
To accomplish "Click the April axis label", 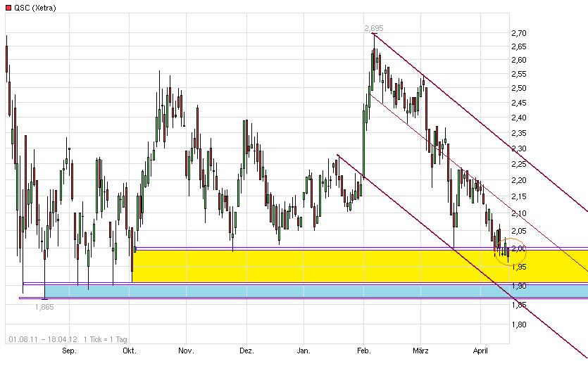I will [480, 351].
